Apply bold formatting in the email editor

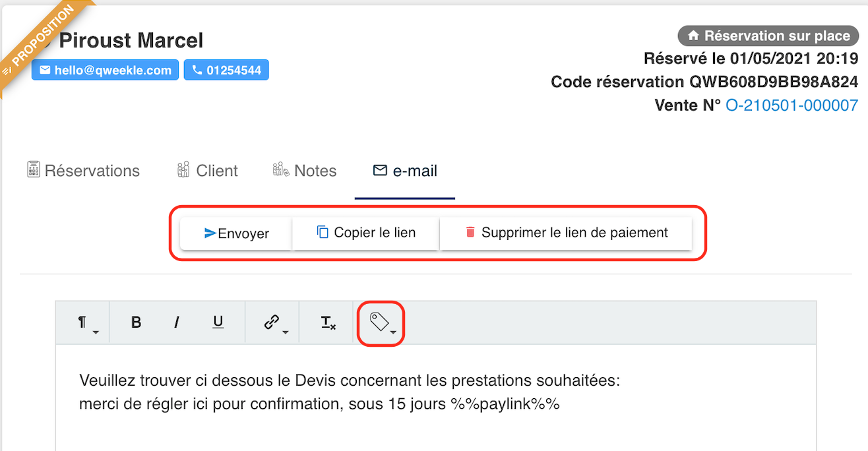coord(135,322)
